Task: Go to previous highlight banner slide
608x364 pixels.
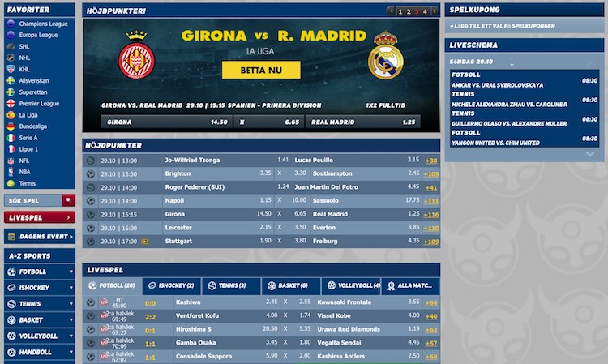Action: point(391,11)
